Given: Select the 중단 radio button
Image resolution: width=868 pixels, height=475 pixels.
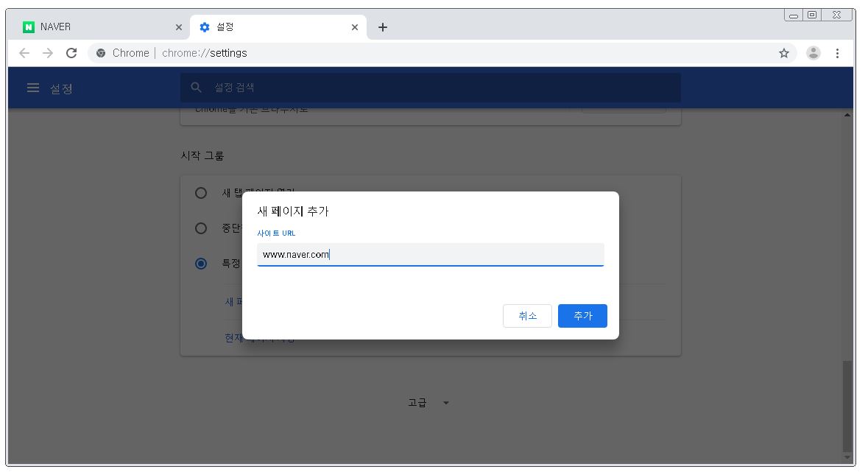Looking at the screenshot, I should tap(201, 228).
